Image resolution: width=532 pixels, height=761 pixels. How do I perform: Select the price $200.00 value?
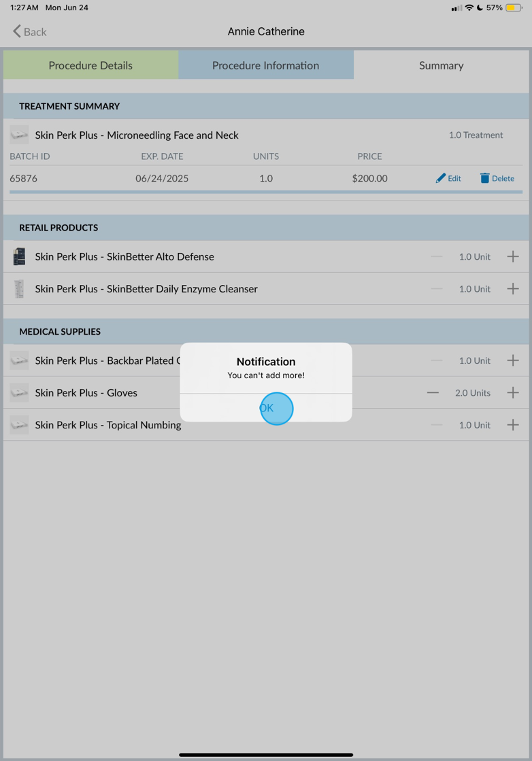[x=370, y=178]
